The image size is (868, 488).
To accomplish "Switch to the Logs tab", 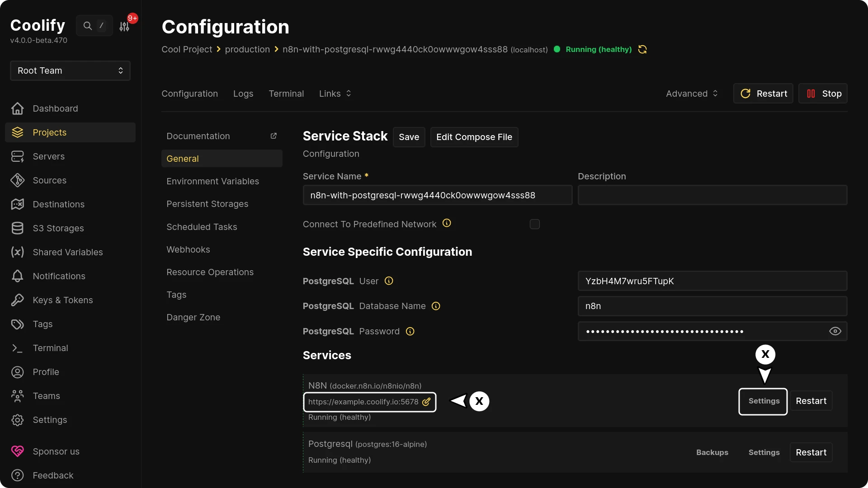I will [x=243, y=94].
